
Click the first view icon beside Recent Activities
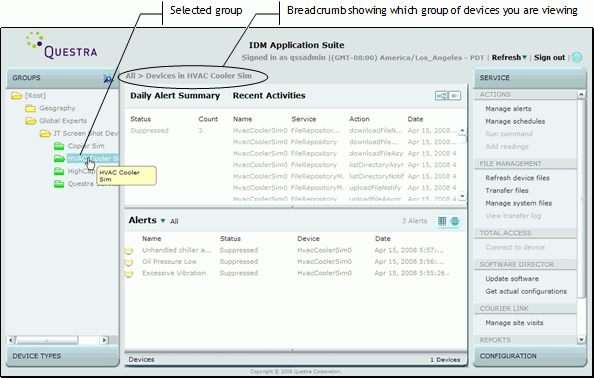coord(441,96)
